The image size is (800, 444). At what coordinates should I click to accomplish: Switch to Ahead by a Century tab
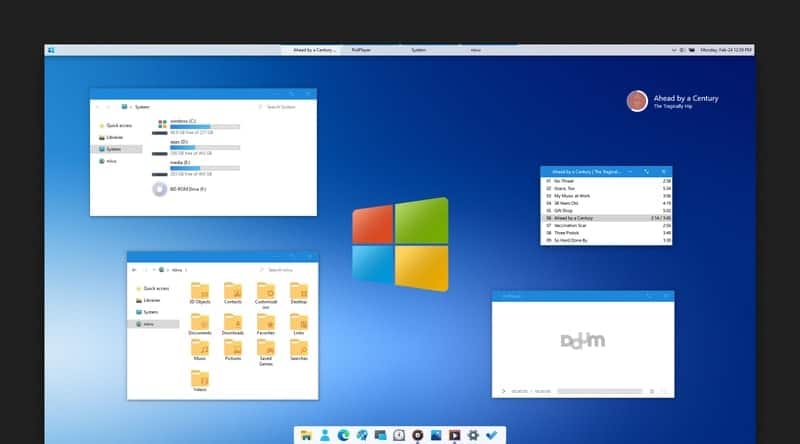[311, 50]
